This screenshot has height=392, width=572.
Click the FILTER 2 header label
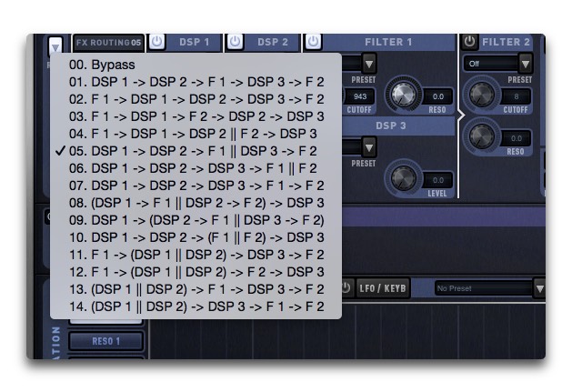[x=506, y=42]
